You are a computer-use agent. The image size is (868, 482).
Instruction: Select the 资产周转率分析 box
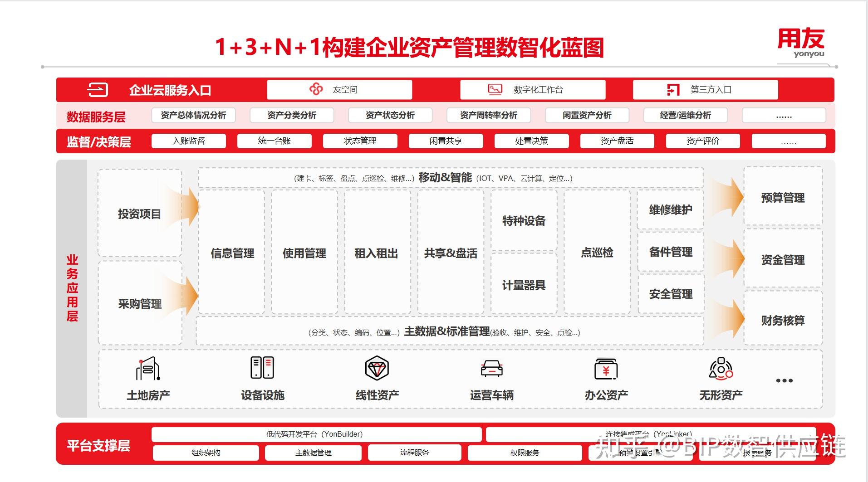pos(489,115)
